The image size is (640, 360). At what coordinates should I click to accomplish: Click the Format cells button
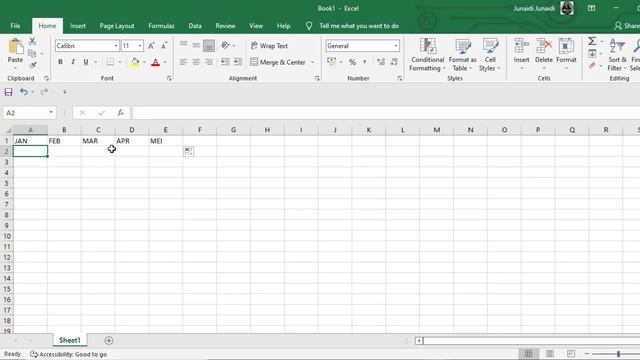(566, 54)
